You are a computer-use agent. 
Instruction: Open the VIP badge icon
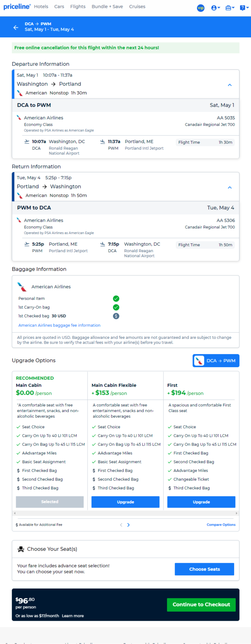pyautogui.click(x=201, y=8)
